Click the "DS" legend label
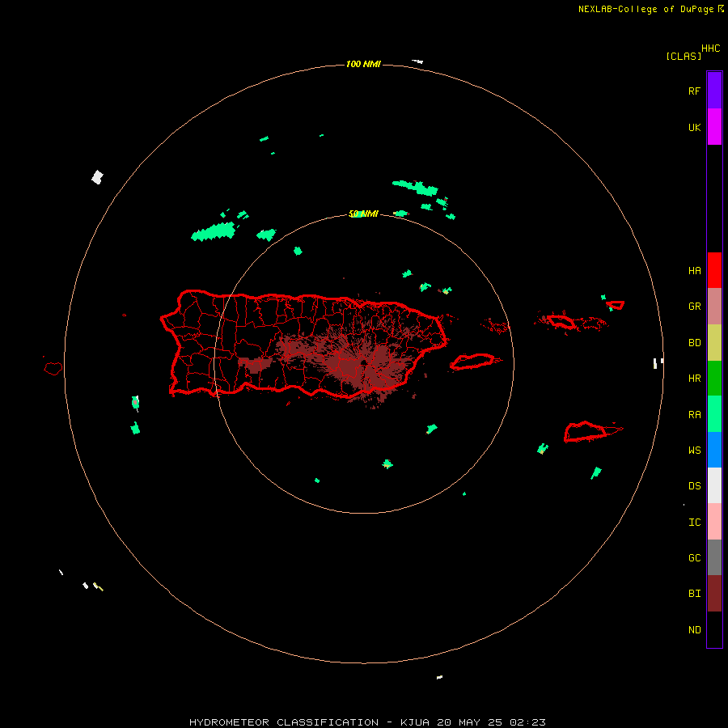The width and height of the screenshot is (728, 728). (694, 486)
